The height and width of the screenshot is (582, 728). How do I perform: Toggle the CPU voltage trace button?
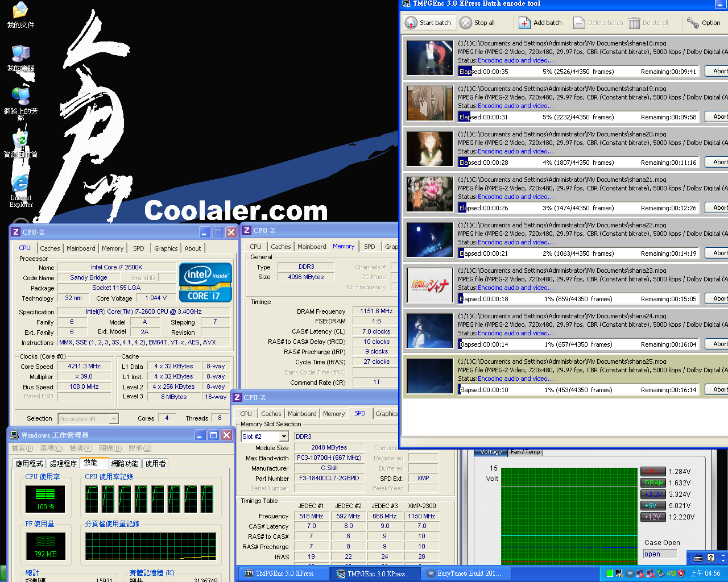pyautogui.click(x=653, y=471)
